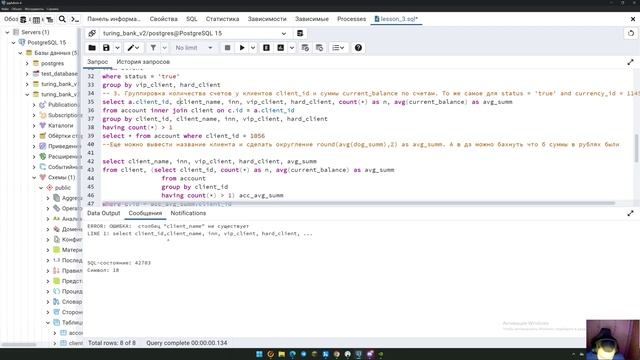Collapse the Базы данных (5) node
Image resolution: width=640 pixels, height=360 pixels.
(20, 53)
